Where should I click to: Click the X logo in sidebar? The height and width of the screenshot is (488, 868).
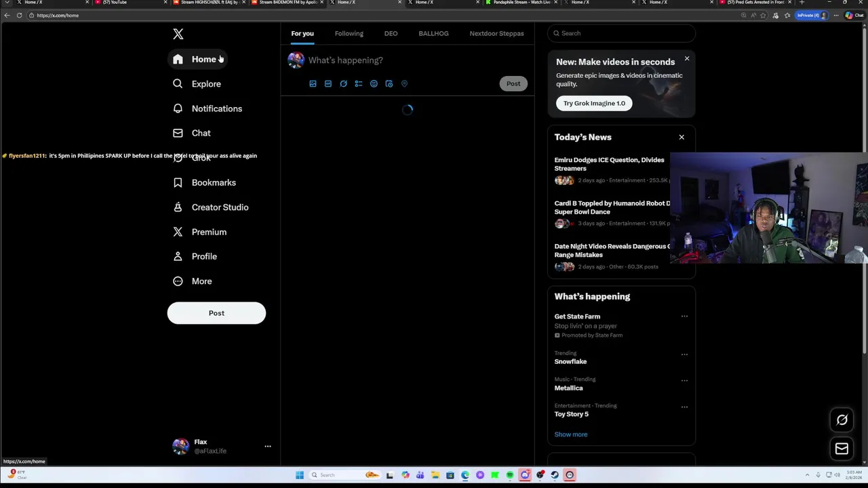pyautogui.click(x=178, y=34)
